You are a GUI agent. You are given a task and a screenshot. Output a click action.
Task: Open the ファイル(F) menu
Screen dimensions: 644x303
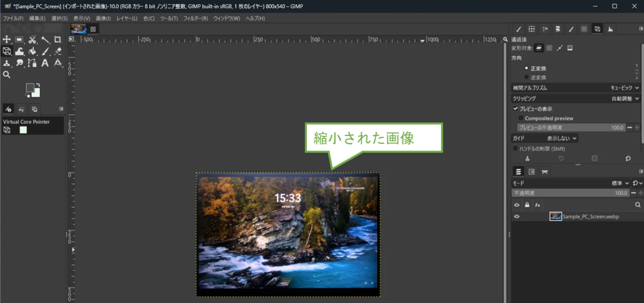13,18
